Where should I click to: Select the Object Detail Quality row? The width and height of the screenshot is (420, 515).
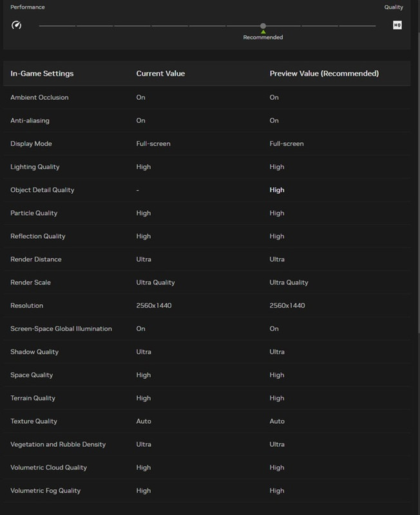(207, 190)
